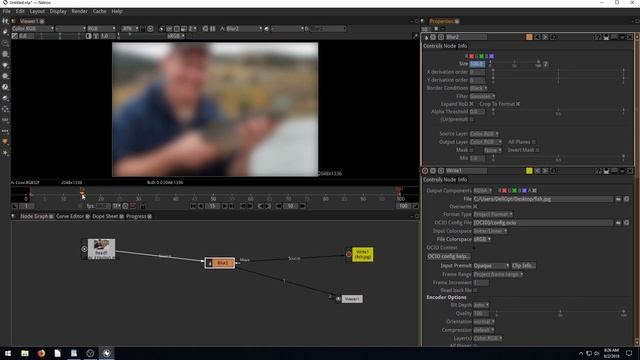Adjust the Blur2 Mix slider
Image resolution: width=640 pixels, height=360 pixels.
coord(558,158)
